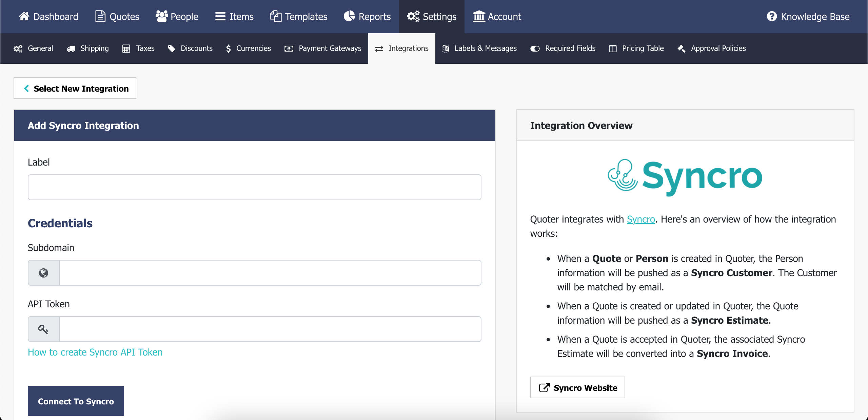This screenshot has width=868, height=420.
Task: Click the Integrations exchange arrows icon
Action: (x=379, y=49)
